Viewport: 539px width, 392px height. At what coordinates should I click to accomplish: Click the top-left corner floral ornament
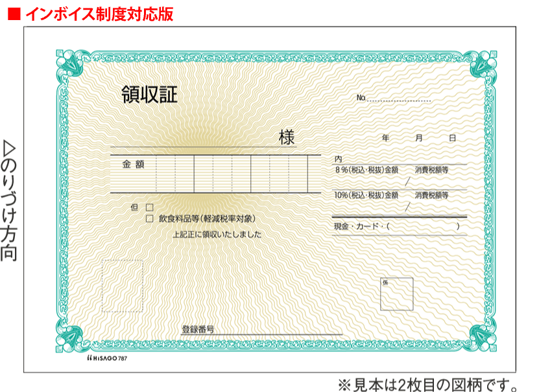(x=67, y=63)
